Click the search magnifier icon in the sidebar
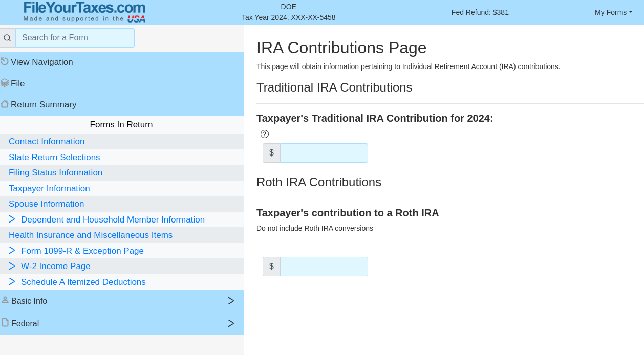 coord(7,37)
